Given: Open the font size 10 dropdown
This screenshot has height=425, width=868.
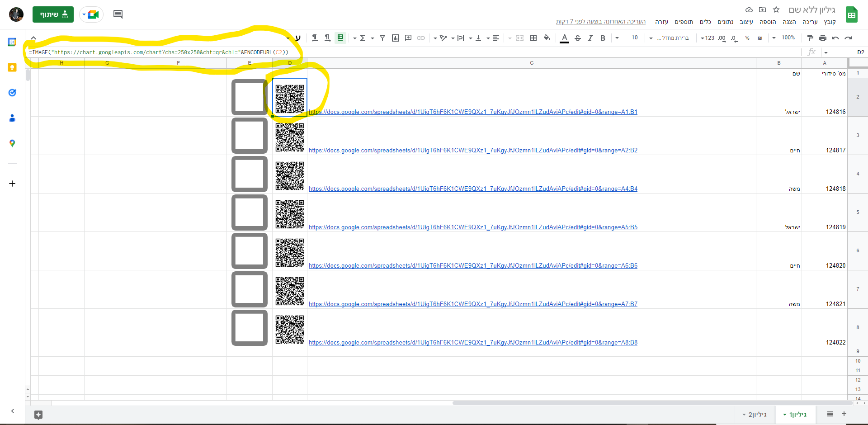Looking at the screenshot, I should point(626,38).
